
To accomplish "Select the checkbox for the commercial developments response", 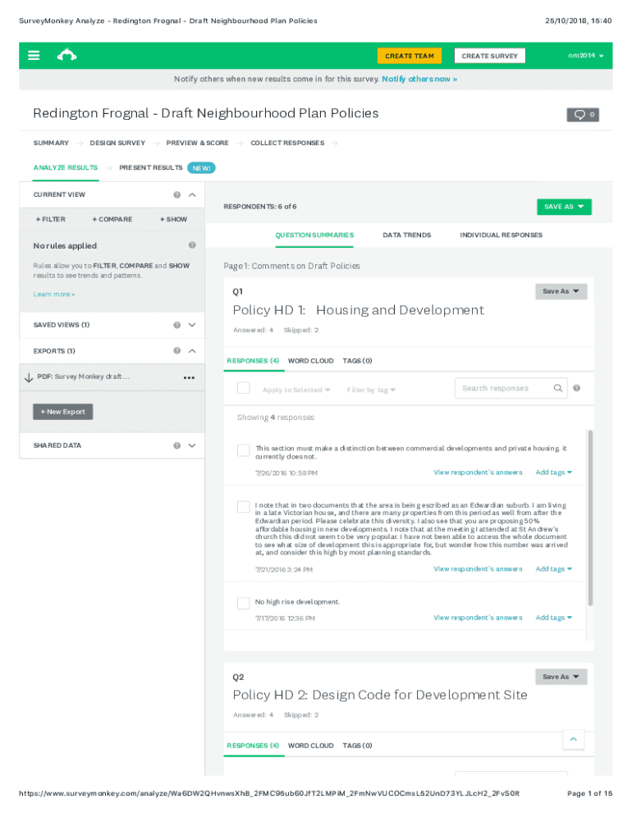I will tap(243, 450).
